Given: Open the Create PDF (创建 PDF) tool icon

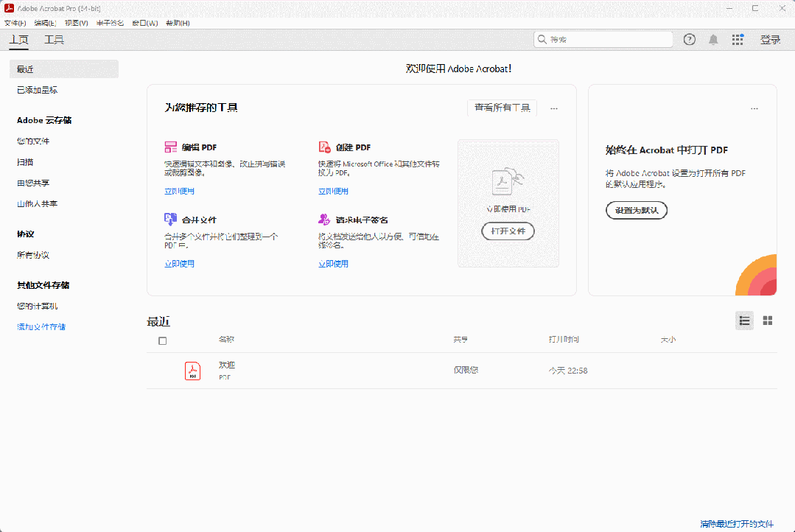Looking at the screenshot, I should click(324, 147).
